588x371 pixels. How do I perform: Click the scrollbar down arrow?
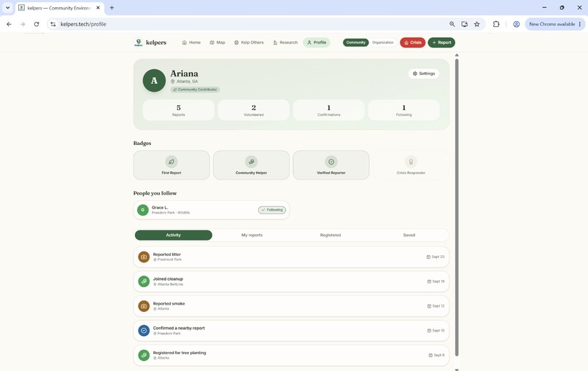pyautogui.click(x=457, y=370)
